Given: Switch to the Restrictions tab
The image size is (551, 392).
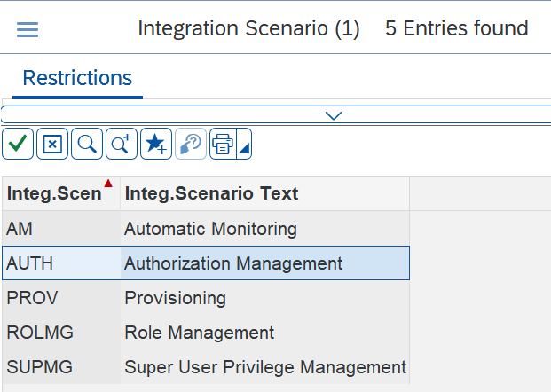Looking at the screenshot, I should (x=77, y=78).
